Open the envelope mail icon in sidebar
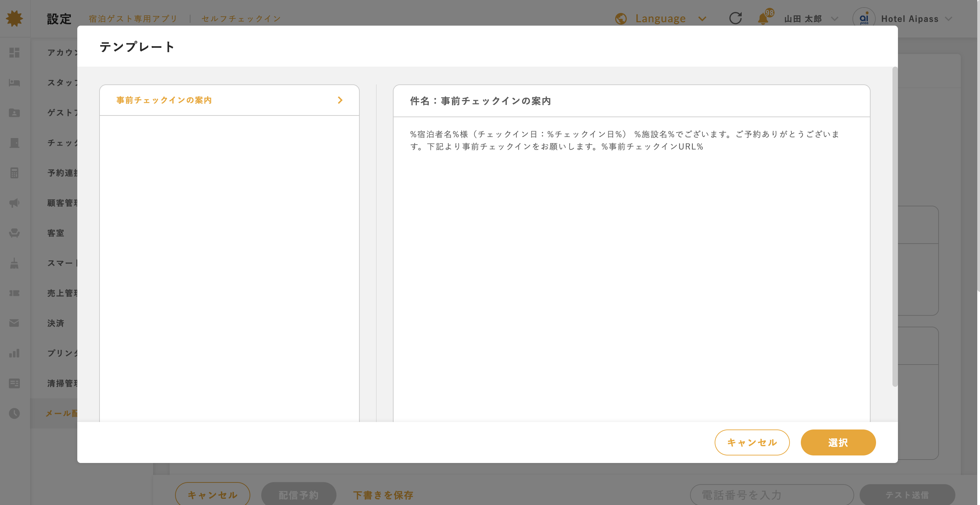The height and width of the screenshot is (505, 980). [x=14, y=323]
